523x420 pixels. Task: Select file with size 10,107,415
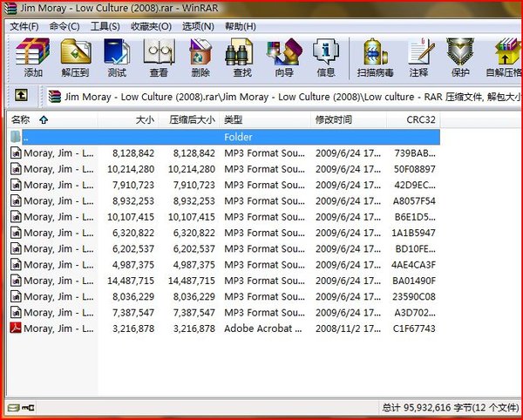click(x=223, y=217)
